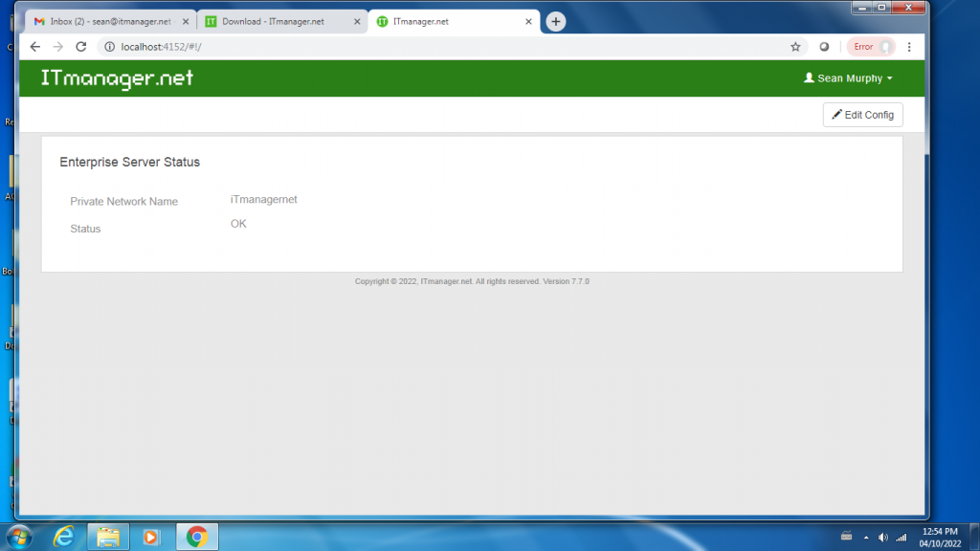
Task: Click inside the localhost address bar
Action: click(191, 46)
